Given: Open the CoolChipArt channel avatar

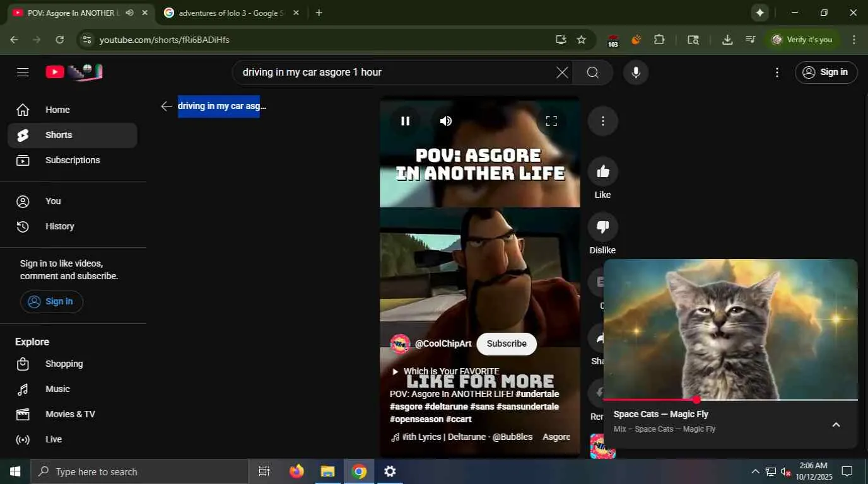Looking at the screenshot, I should (x=400, y=343).
